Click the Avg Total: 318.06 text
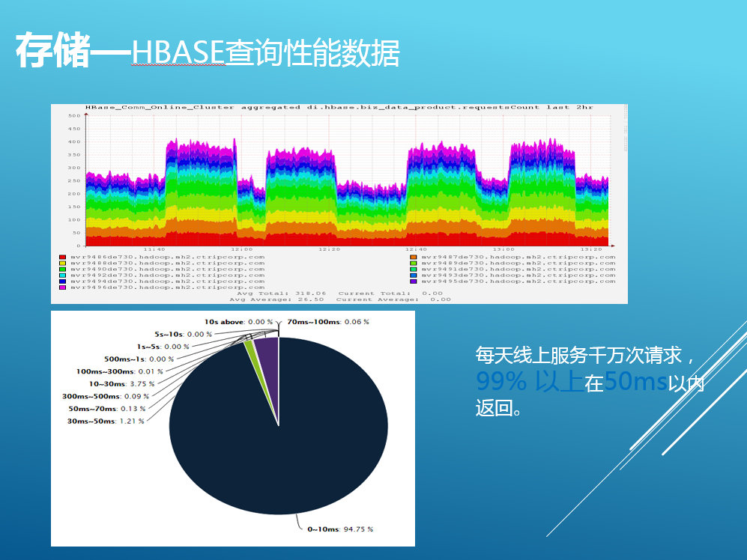The image size is (747, 560). pos(281,293)
